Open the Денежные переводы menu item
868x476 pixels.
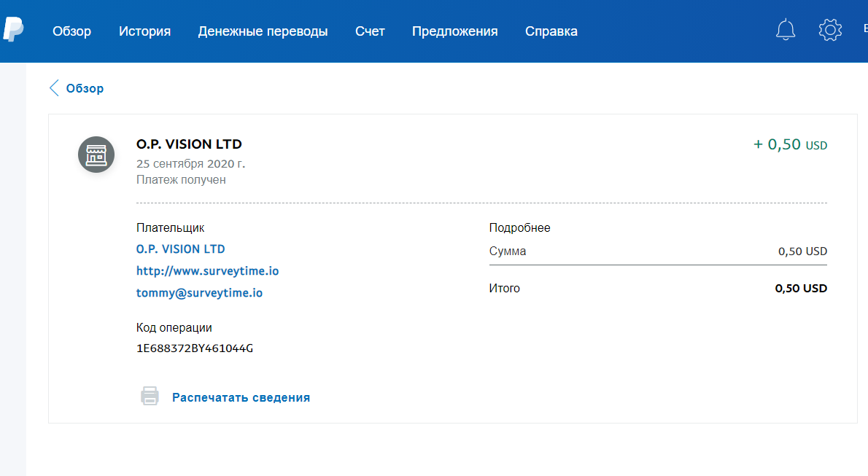[263, 31]
